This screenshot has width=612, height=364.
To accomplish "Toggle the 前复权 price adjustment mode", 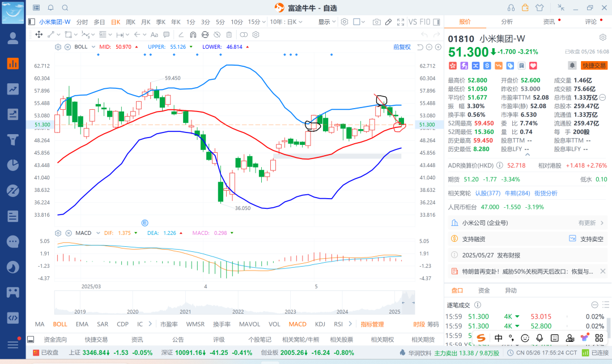I will click(402, 47).
